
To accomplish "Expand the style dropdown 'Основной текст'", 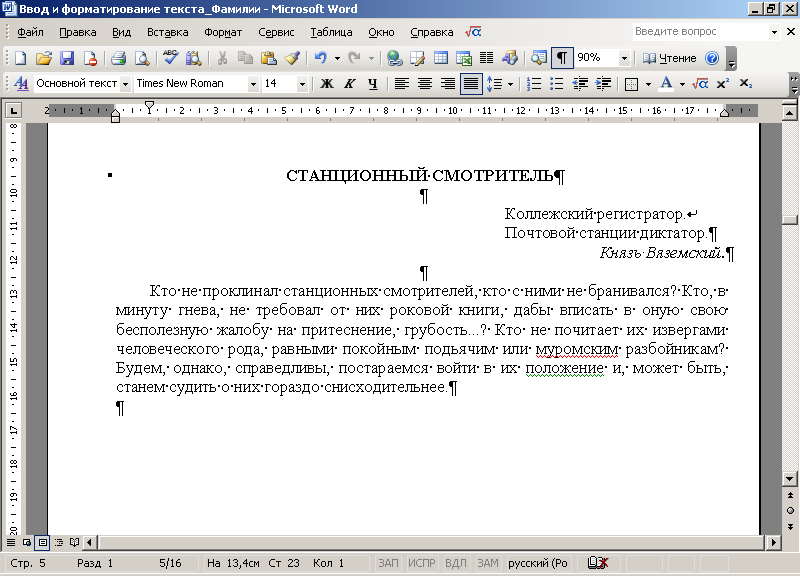I will coord(126,84).
